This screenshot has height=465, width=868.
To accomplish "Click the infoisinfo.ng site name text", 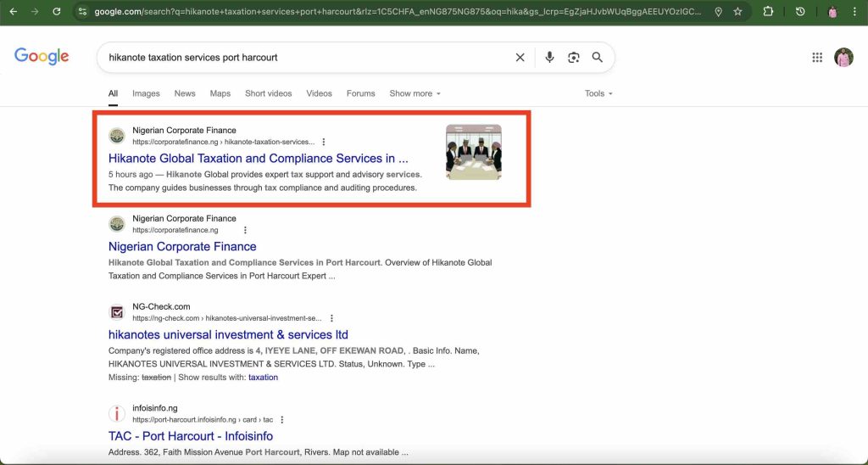I will (155, 408).
